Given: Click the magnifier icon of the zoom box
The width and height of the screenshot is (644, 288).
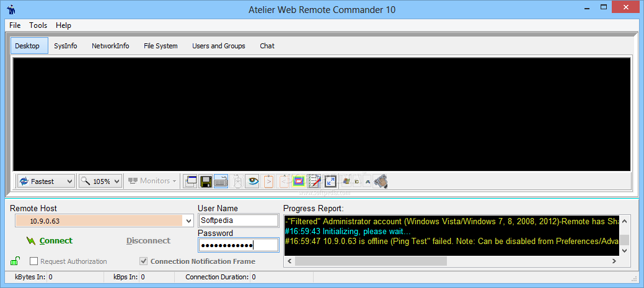Looking at the screenshot, I should pos(86,180).
